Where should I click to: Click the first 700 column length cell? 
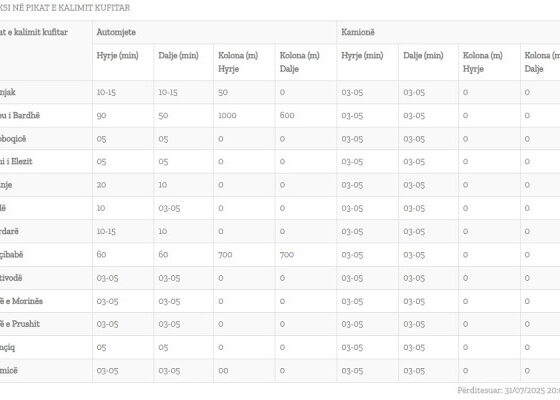coord(225,254)
